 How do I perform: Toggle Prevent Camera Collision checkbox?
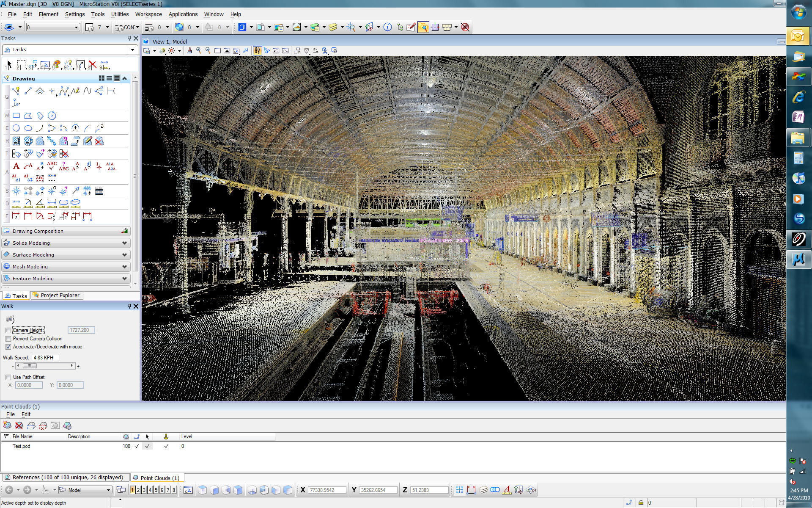(x=8, y=338)
